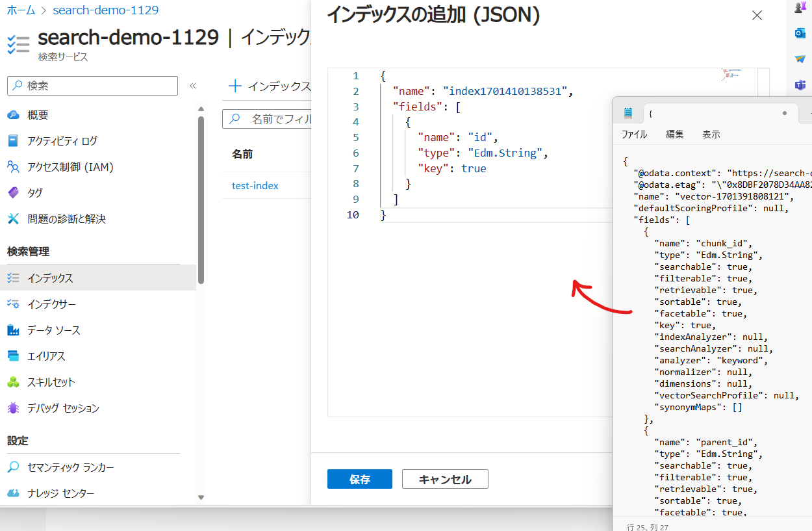Click "key": true on editor line 7
The image size is (812, 531).
(452, 168)
